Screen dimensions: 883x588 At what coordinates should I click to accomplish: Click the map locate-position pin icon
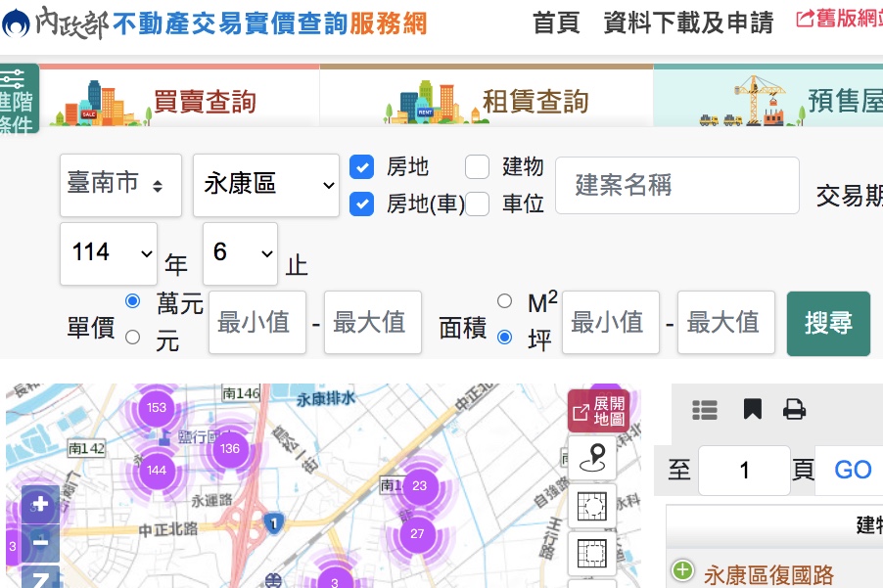592,457
